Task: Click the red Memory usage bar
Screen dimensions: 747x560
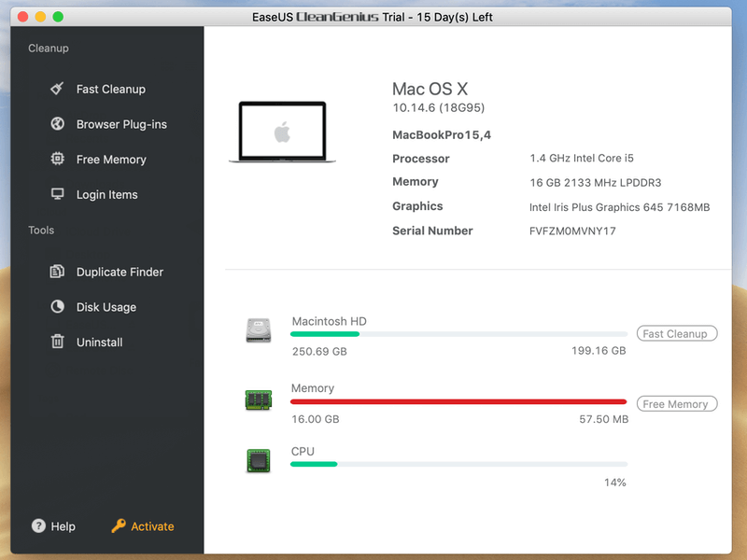Action: [458, 402]
